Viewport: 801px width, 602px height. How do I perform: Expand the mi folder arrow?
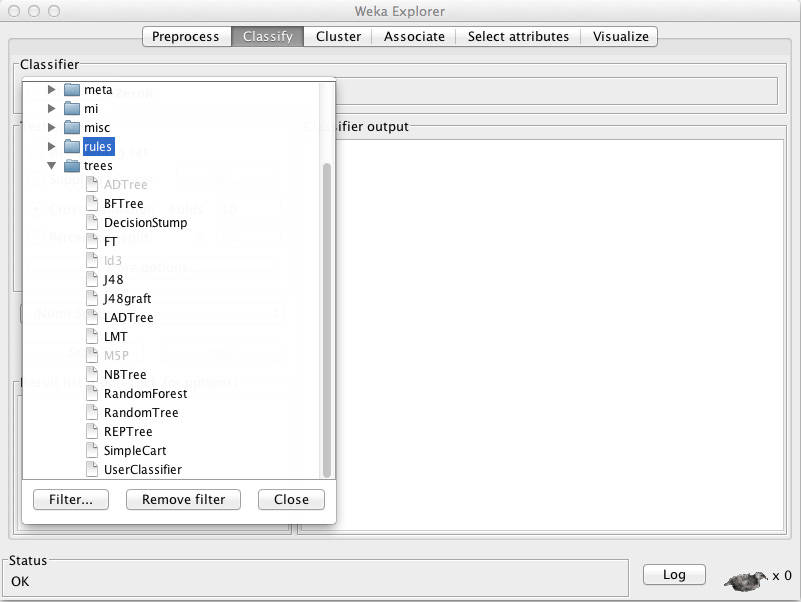[x=51, y=108]
